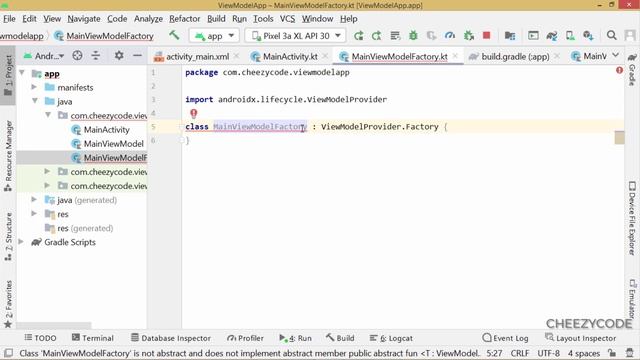This screenshot has width=640, height=360.
Task: Select MainViewModel in project tree
Action: click(x=113, y=144)
